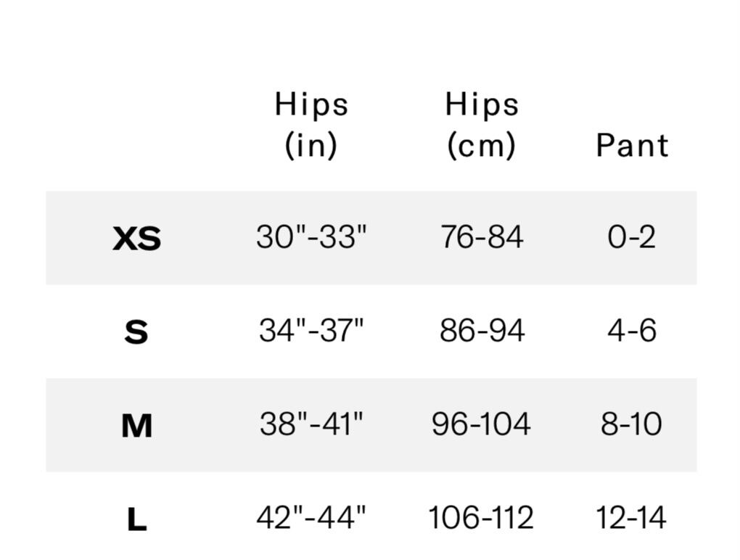This screenshot has width=740, height=560.
Task: Click the 34"-37" hips measurement
Action: (311, 330)
